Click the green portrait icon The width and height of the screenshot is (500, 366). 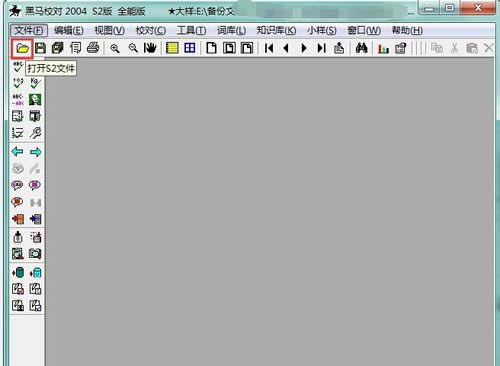pyautogui.click(x=35, y=100)
